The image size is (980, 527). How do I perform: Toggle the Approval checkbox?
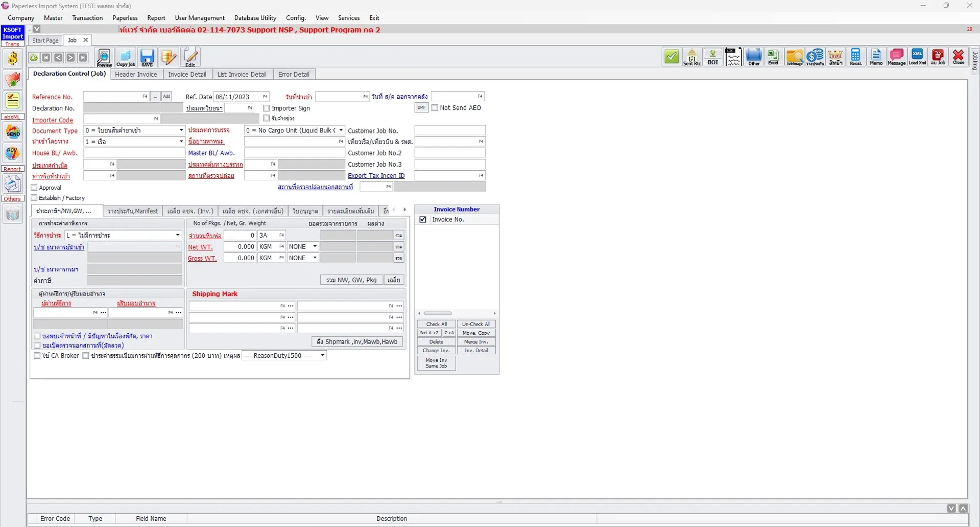(x=34, y=187)
